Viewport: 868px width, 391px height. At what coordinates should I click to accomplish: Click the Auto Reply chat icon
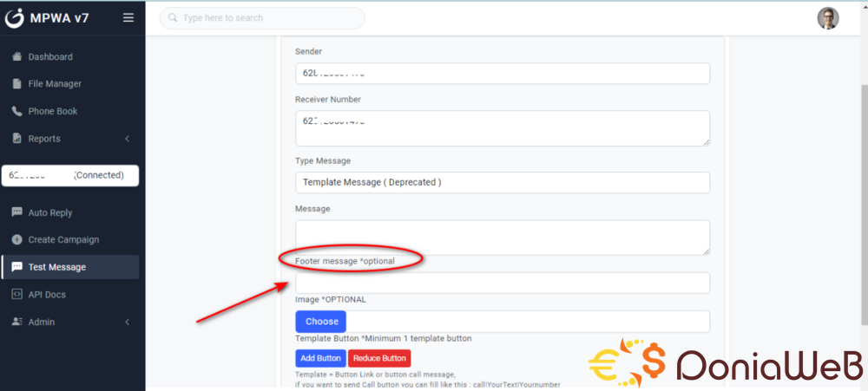[17, 212]
